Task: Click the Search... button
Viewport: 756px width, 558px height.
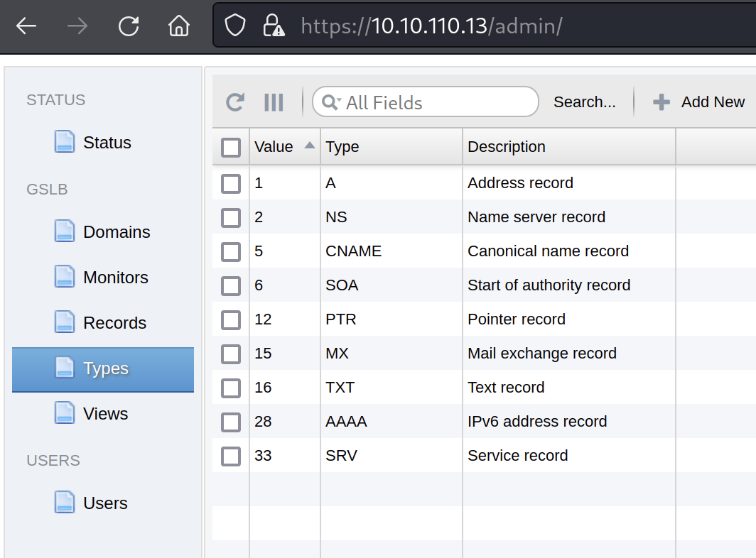Action: [x=584, y=102]
